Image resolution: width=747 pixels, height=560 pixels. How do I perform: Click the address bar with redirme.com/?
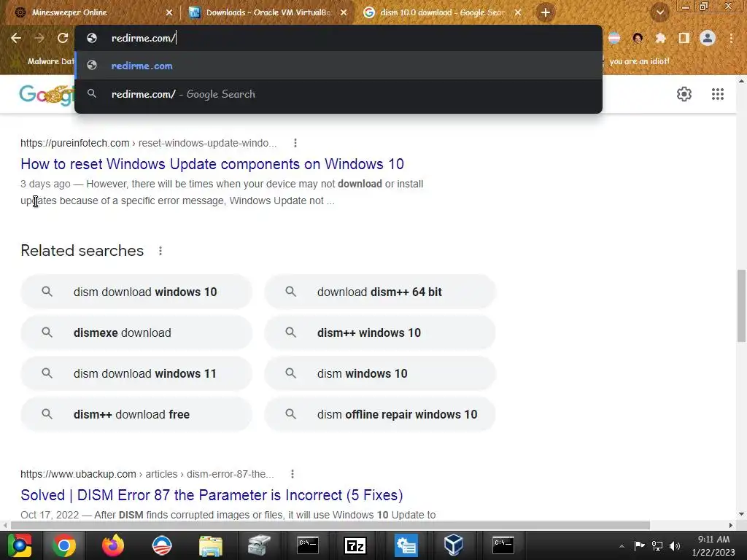pos(338,38)
